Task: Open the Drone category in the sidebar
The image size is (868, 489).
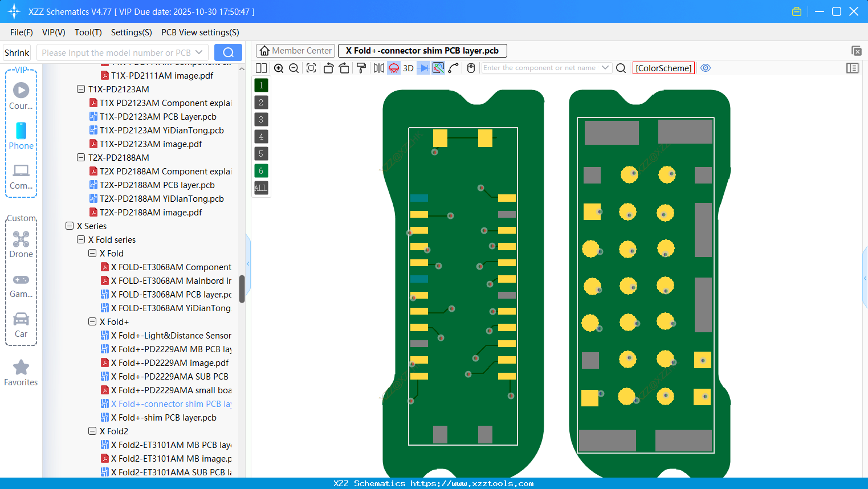Action: (x=21, y=244)
